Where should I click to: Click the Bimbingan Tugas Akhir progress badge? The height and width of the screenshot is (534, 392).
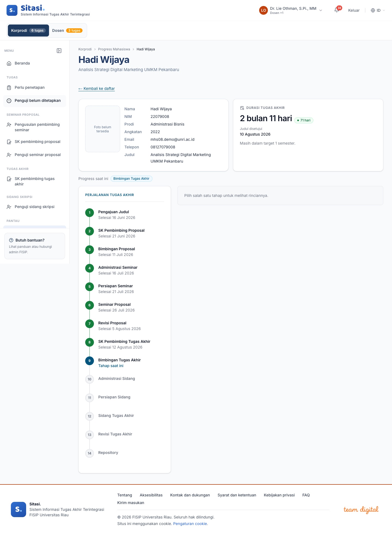click(131, 179)
